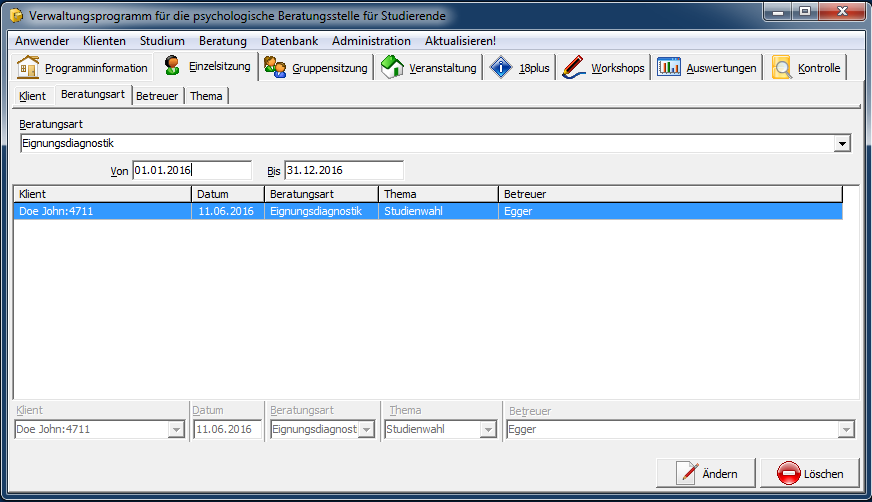Sort by the Datum column header
872x502 pixels.
pos(227,194)
